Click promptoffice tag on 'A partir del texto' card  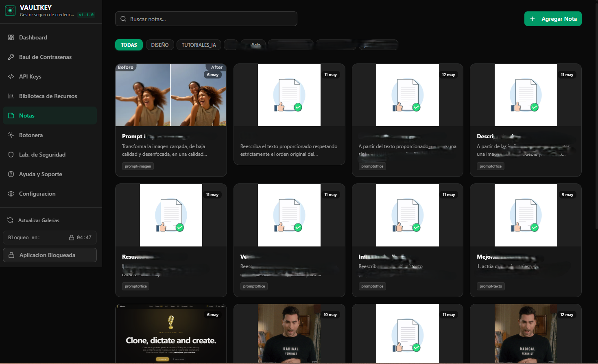(372, 166)
